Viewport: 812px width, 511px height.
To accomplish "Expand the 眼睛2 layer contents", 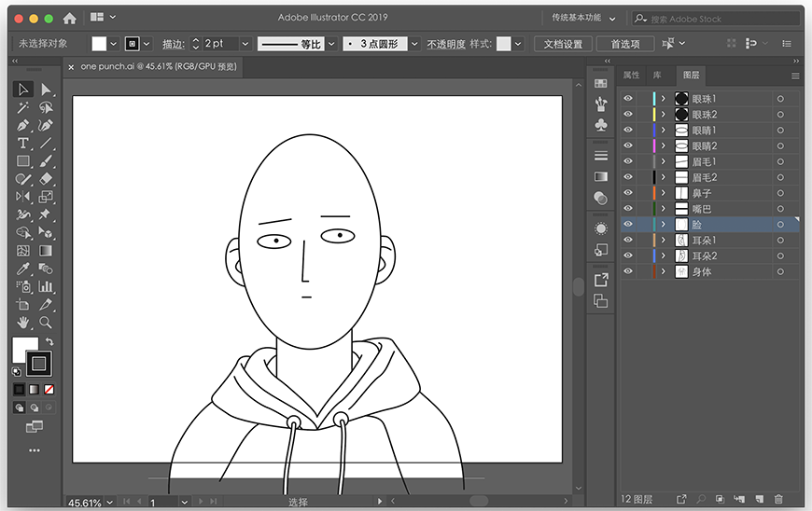I will pyautogui.click(x=664, y=145).
